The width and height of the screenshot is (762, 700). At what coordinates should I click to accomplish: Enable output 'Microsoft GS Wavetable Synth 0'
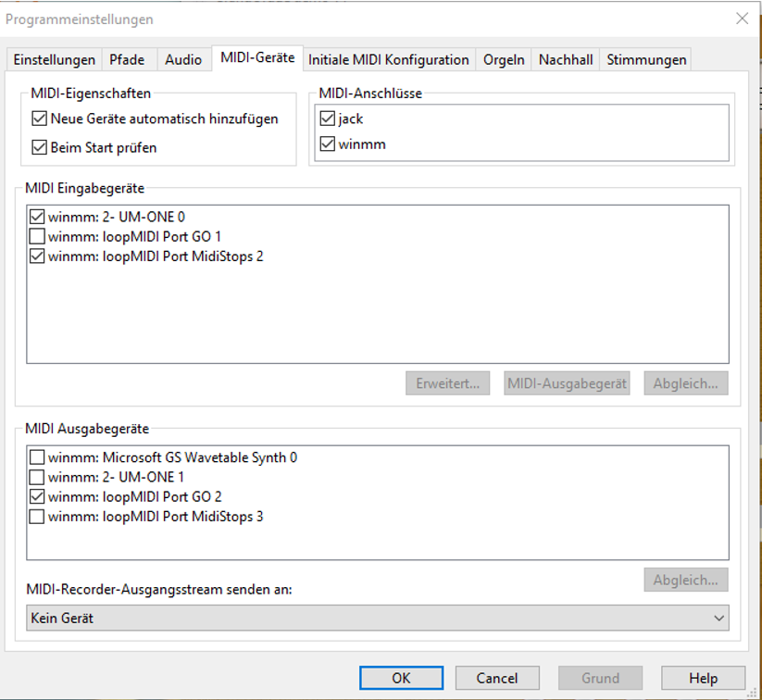[37, 457]
